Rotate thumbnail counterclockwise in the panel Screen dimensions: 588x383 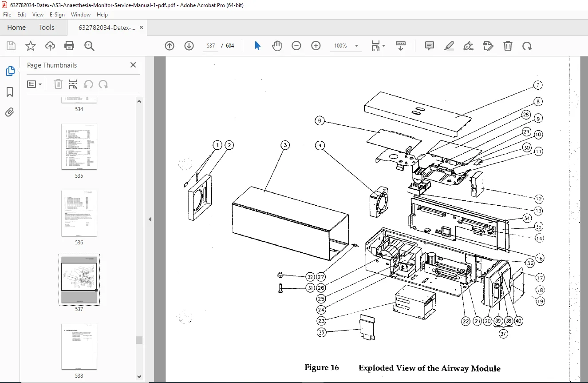pyautogui.click(x=88, y=84)
